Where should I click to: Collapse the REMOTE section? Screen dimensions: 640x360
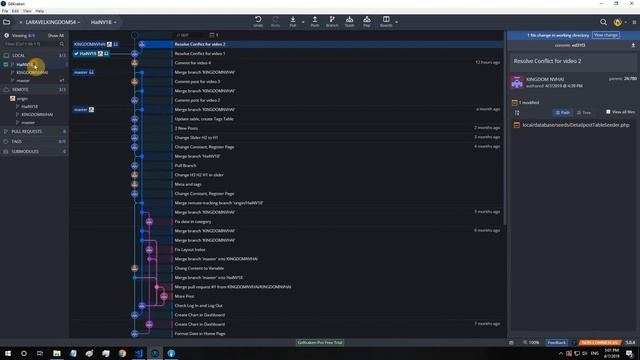34,89
